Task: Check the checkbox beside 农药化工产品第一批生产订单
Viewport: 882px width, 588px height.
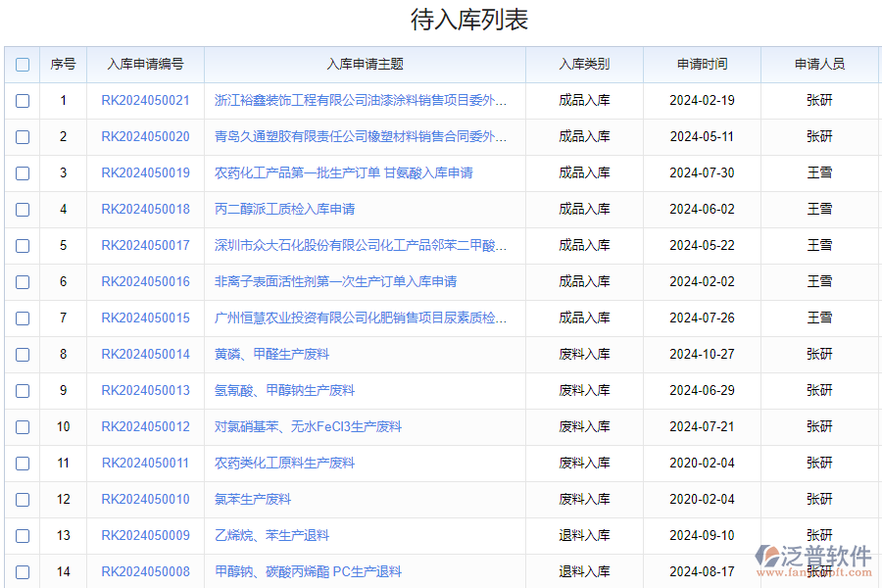Action: pyautogui.click(x=22, y=172)
